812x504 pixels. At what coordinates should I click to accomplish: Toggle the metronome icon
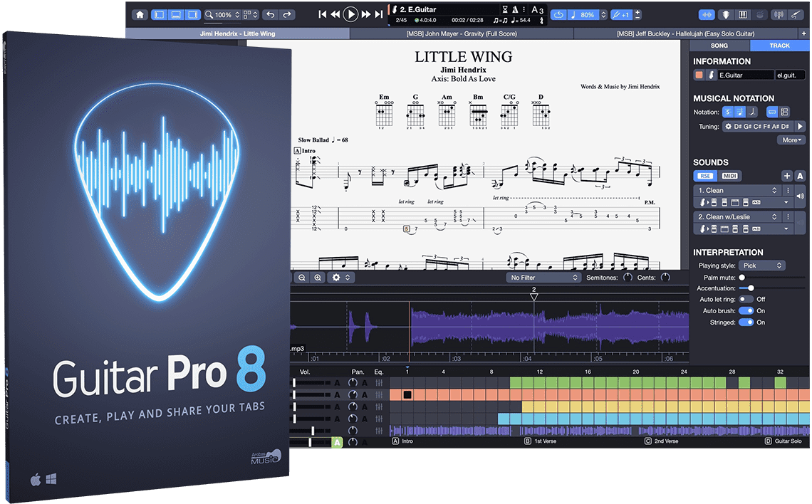pos(519,11)
